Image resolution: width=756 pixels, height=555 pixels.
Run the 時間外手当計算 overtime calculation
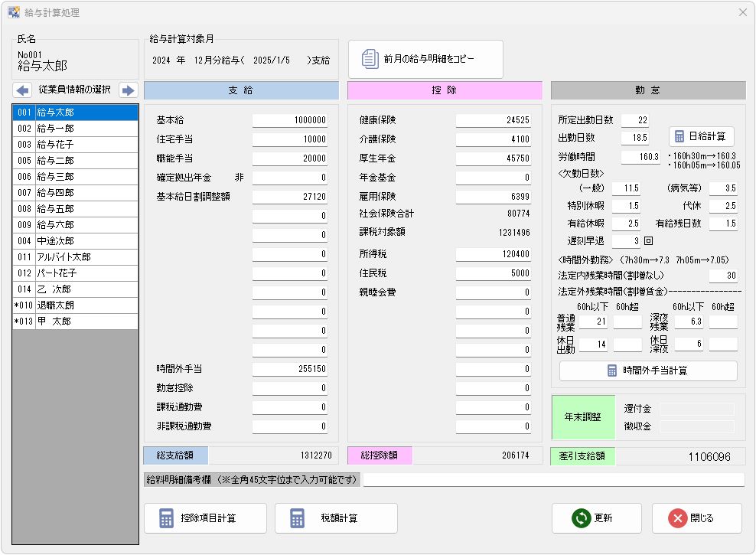point(648,371)
